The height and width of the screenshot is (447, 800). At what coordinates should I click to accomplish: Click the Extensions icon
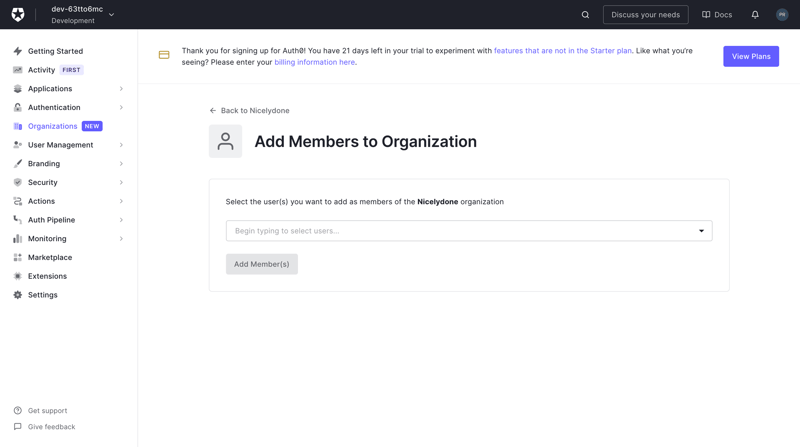click(18, 276)
